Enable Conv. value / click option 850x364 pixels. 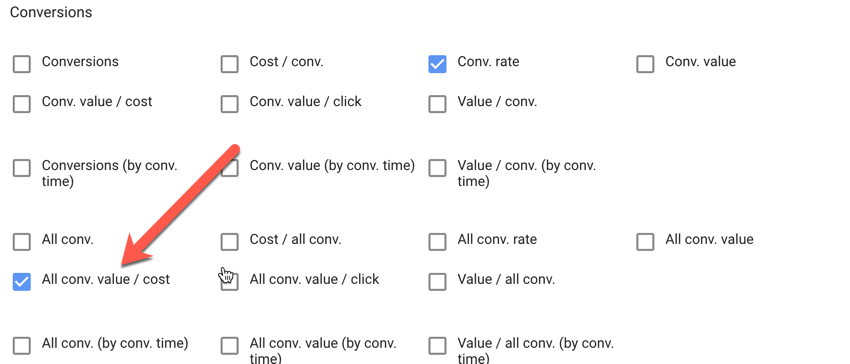[229, 104]
